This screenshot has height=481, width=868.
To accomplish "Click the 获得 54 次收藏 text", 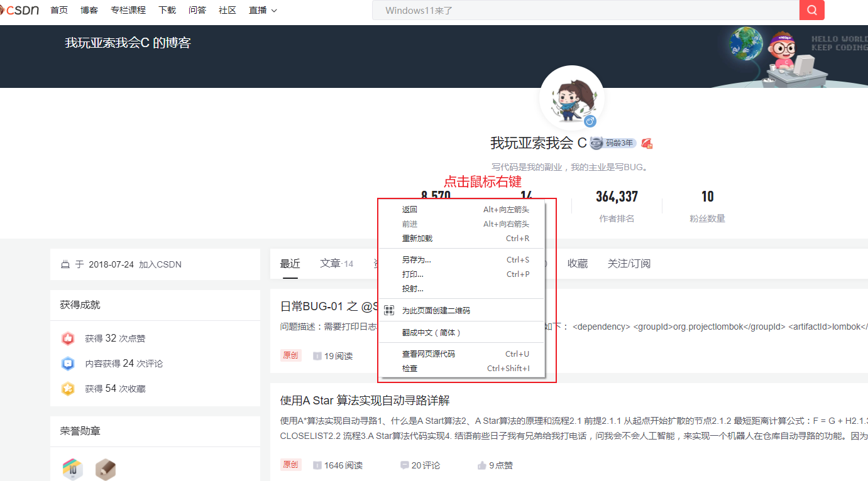I will [115, 389].
